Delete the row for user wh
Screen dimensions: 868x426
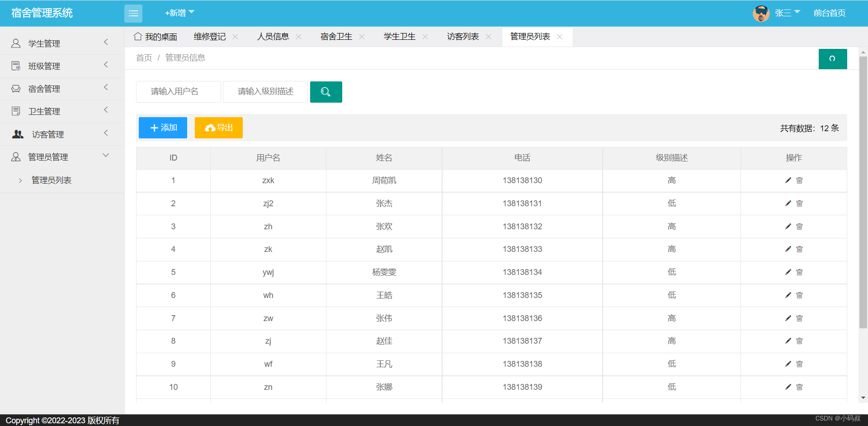(799, 295)
